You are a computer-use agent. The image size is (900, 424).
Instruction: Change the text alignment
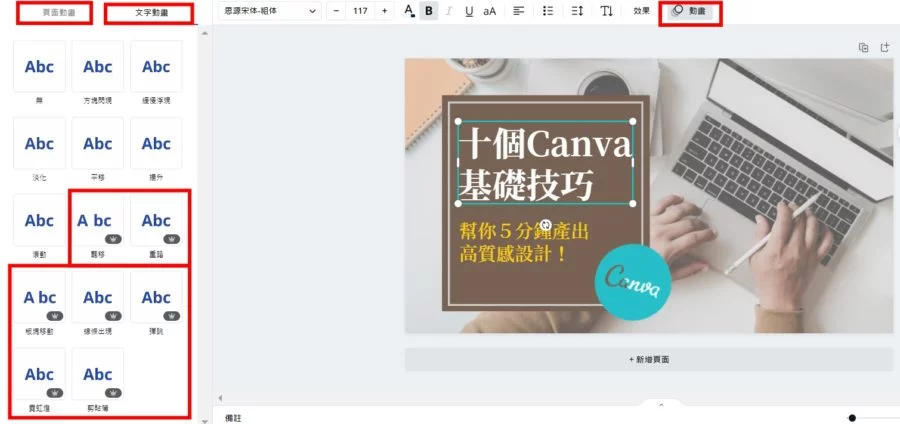coord(519,11)
